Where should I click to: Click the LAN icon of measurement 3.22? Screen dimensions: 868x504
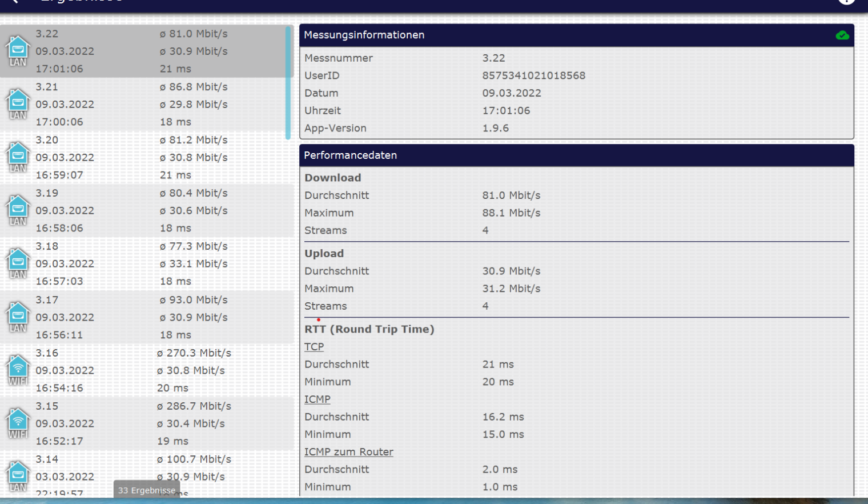pyautogui.click(x=18, y=50)
